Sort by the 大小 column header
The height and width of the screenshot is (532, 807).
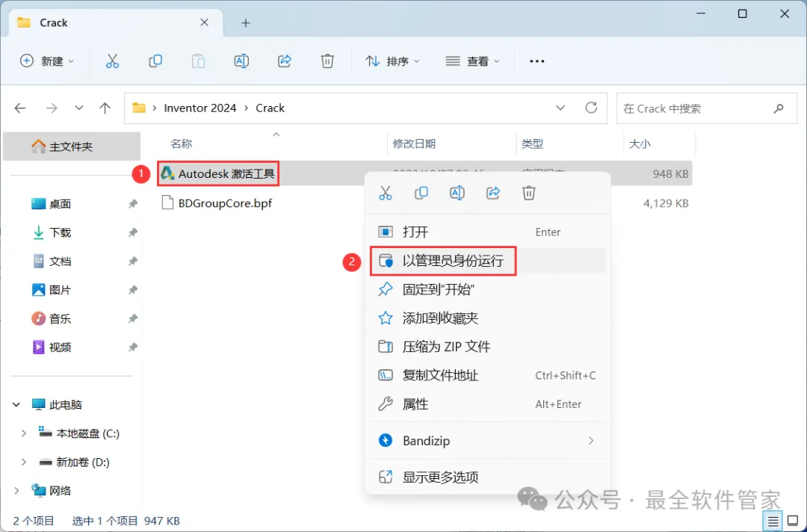pos(640,144)
